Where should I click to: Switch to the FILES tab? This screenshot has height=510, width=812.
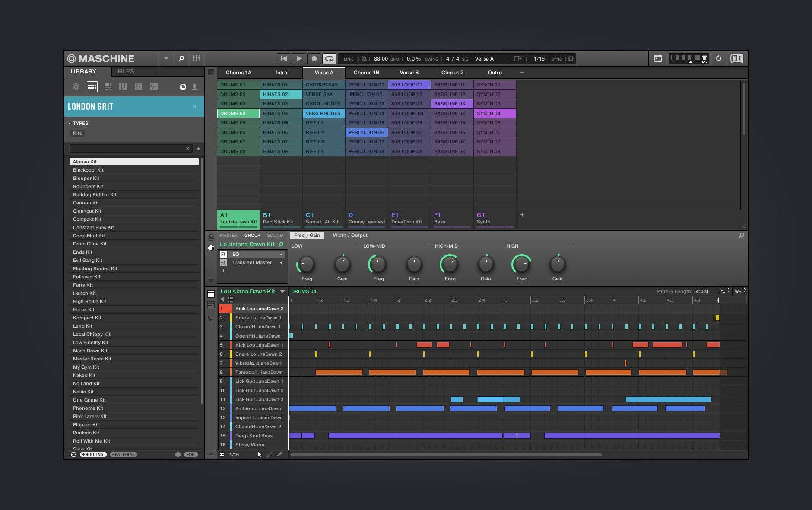(x=125, y=71)
